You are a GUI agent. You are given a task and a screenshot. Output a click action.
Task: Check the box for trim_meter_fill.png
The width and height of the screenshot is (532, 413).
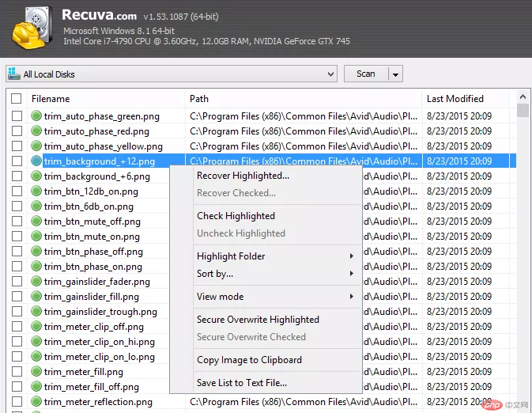coord(17,372)
